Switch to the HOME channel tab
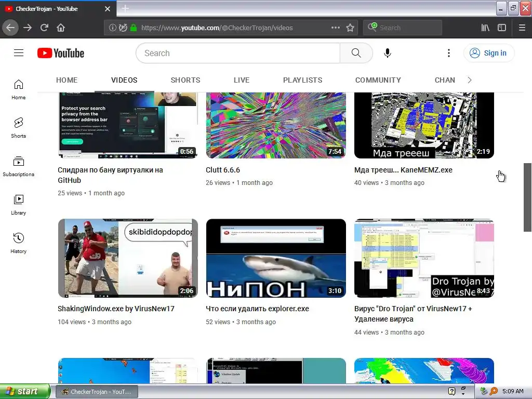This screenshot has width=532, height=399. (67, 80)
